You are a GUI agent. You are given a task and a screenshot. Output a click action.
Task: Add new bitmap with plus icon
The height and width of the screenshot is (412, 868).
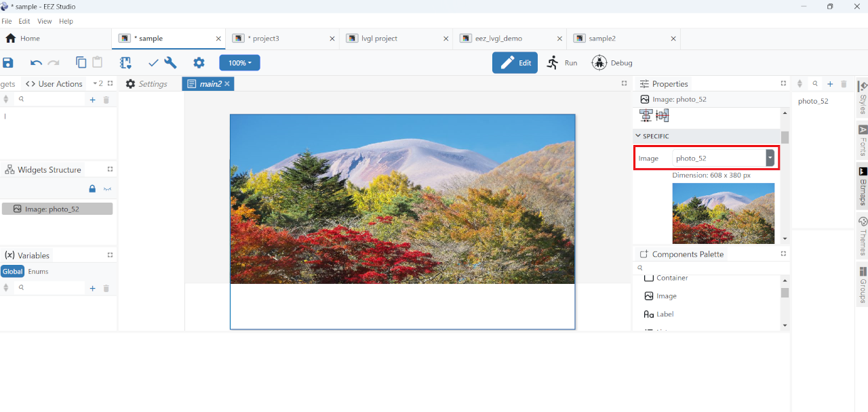pos(830,84)
